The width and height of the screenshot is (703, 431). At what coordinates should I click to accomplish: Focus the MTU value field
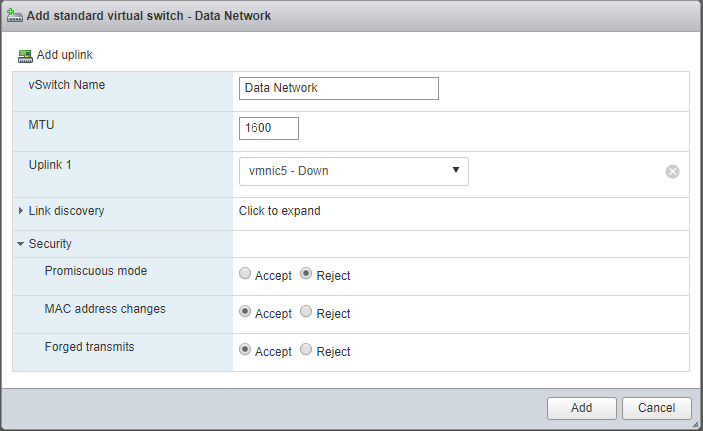[x=269, y=128]
